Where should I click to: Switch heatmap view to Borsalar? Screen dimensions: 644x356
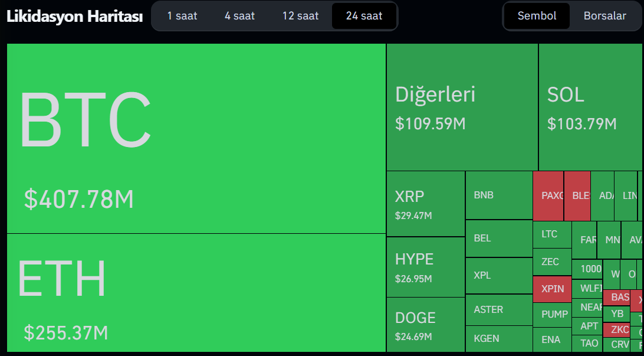[x=604, y=16]
